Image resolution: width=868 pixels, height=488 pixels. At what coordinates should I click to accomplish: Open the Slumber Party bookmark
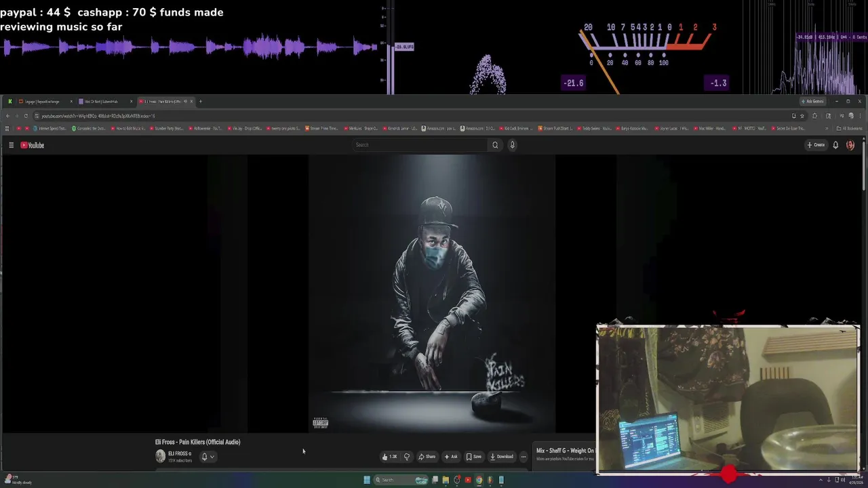coord(167,128)
